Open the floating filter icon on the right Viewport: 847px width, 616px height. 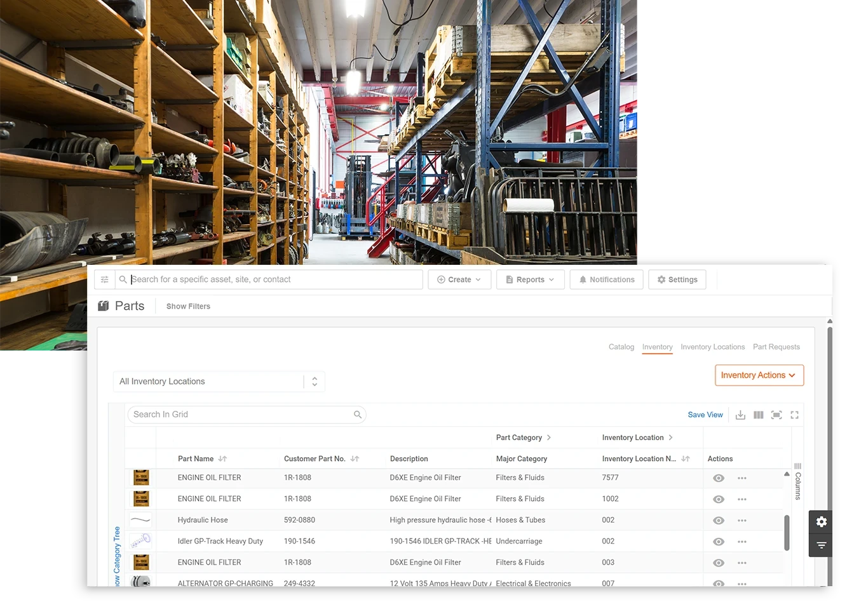821,545
